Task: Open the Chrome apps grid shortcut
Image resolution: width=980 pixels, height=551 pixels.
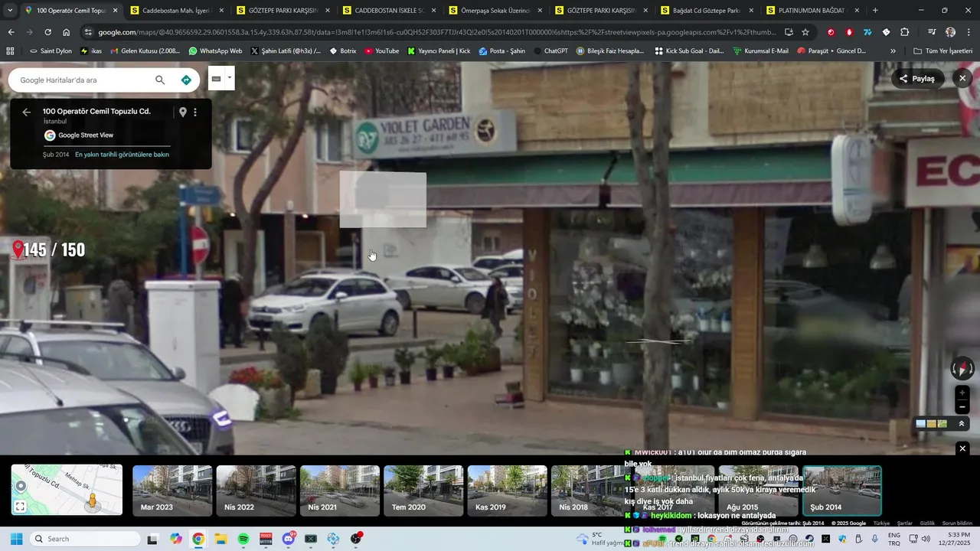Action: (10, 51)
